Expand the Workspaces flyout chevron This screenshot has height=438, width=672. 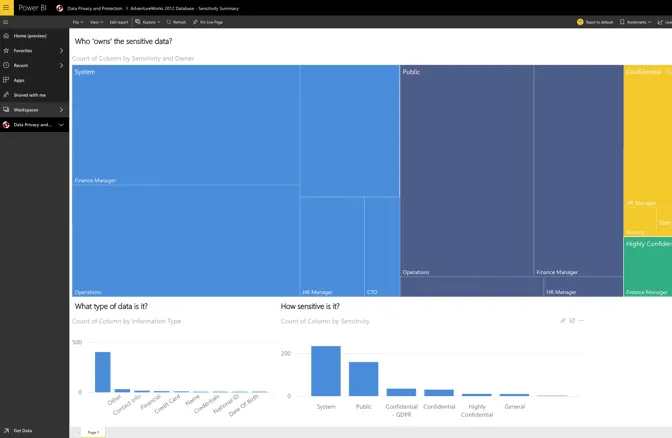(61, 109)
